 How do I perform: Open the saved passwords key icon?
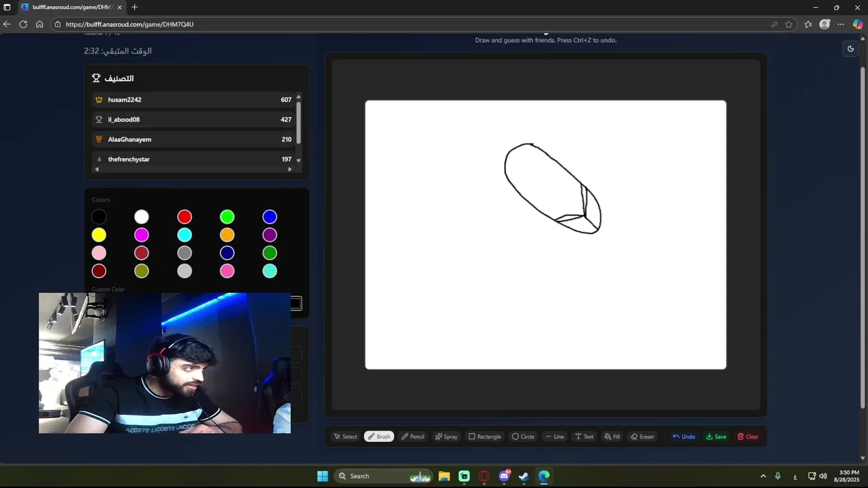[x=774, y=24]
